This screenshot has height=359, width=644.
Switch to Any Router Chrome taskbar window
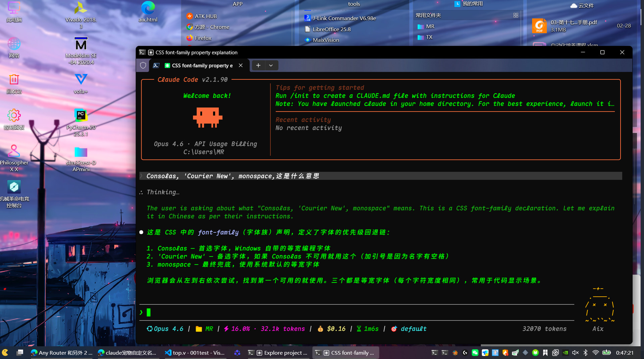pos(61,353)
